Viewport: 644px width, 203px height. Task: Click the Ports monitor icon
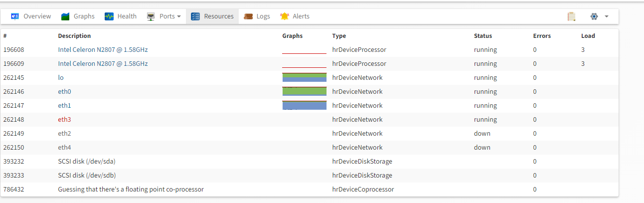pyautogui.click(x=151, y=16)
